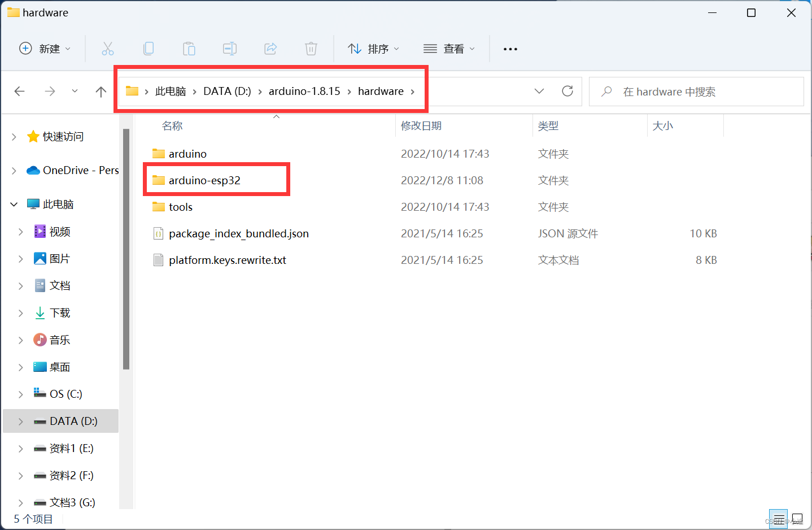812x530 pixels.
Task: Click the search magnifier icon
Action: (x=607, y=91)
